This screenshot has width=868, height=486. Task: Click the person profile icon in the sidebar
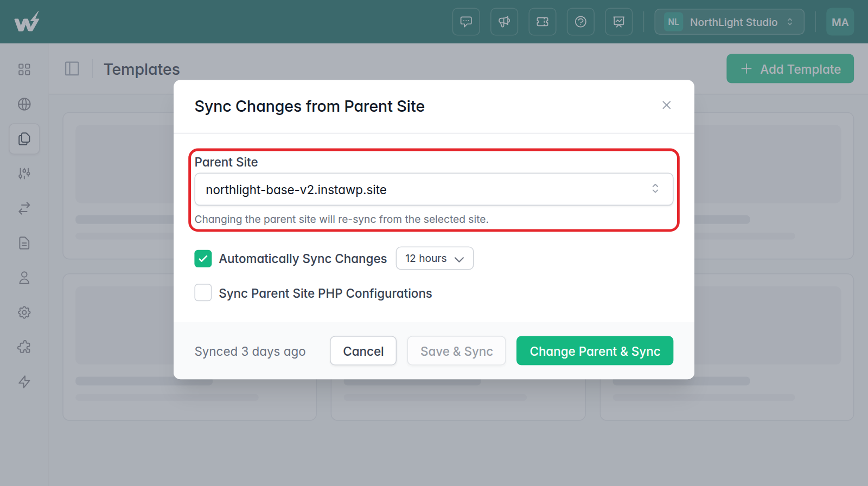coord(24,278)
